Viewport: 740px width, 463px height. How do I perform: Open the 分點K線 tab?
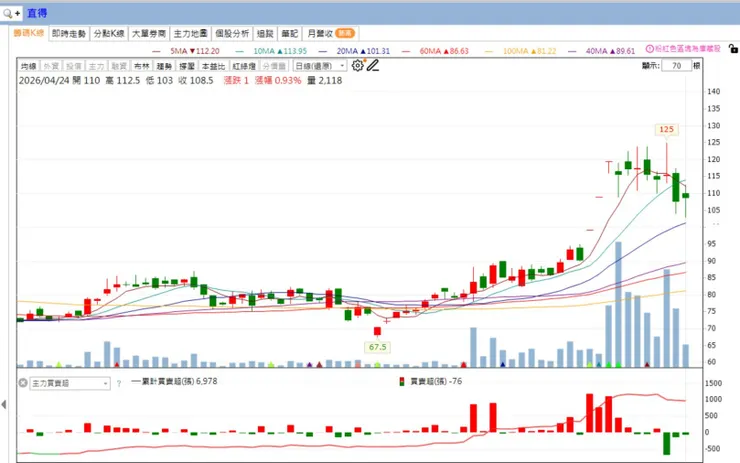109,34
